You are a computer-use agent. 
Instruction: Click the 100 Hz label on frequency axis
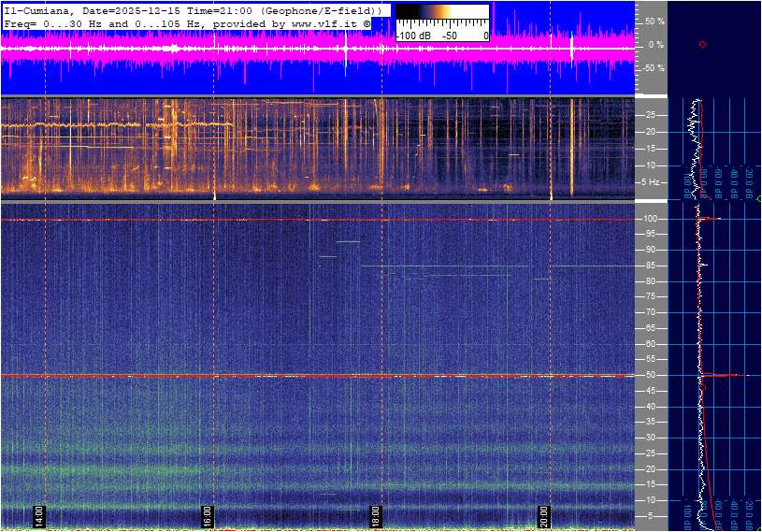coord(652,219)
